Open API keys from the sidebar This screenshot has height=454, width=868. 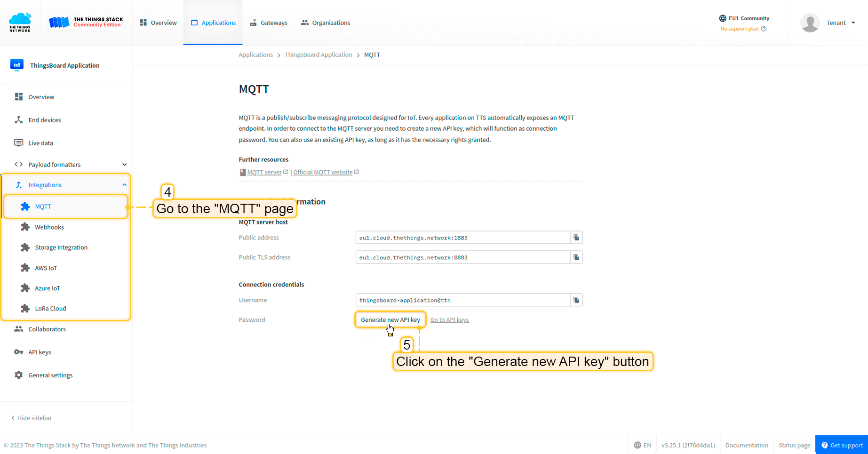point(40,351)
